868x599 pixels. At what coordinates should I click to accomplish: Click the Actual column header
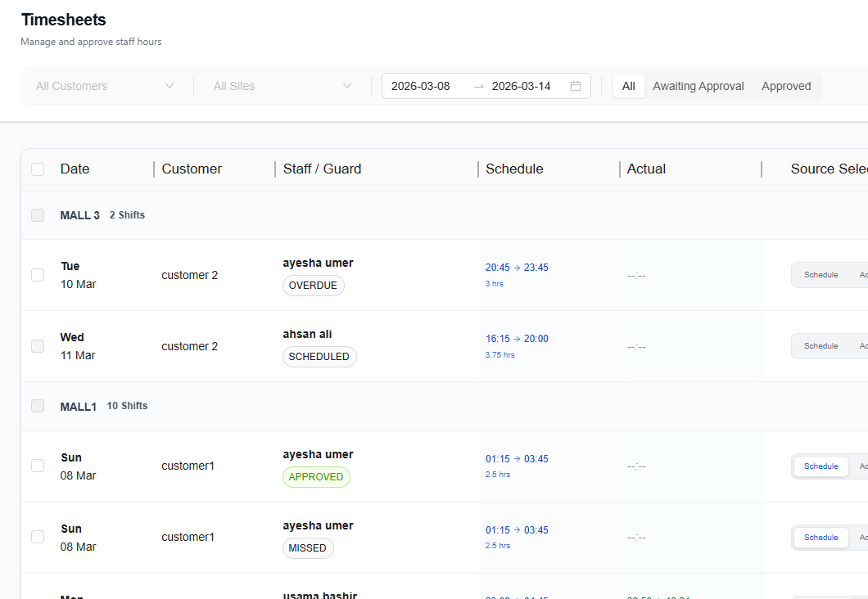pos(646,169)
